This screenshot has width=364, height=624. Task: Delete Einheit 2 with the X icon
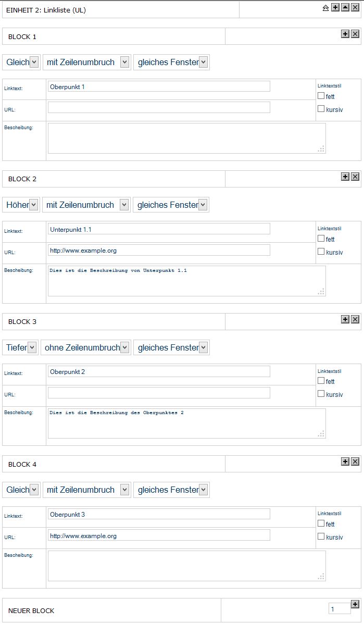(x=355, y=8)
